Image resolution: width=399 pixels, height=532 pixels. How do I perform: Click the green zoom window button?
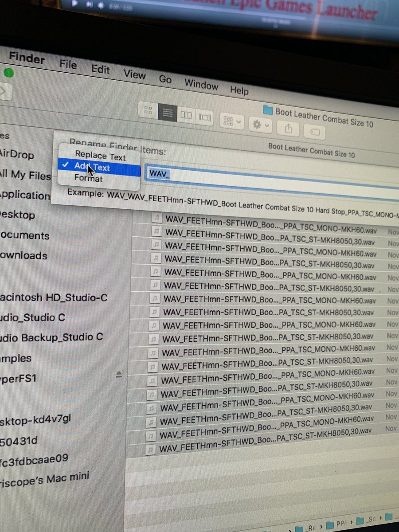(x=8, y=73)
